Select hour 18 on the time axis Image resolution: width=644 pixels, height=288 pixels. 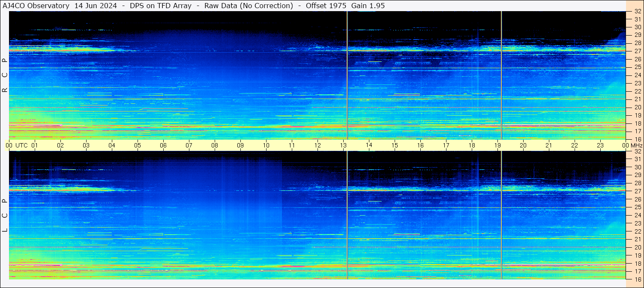[x=472, y=145]
